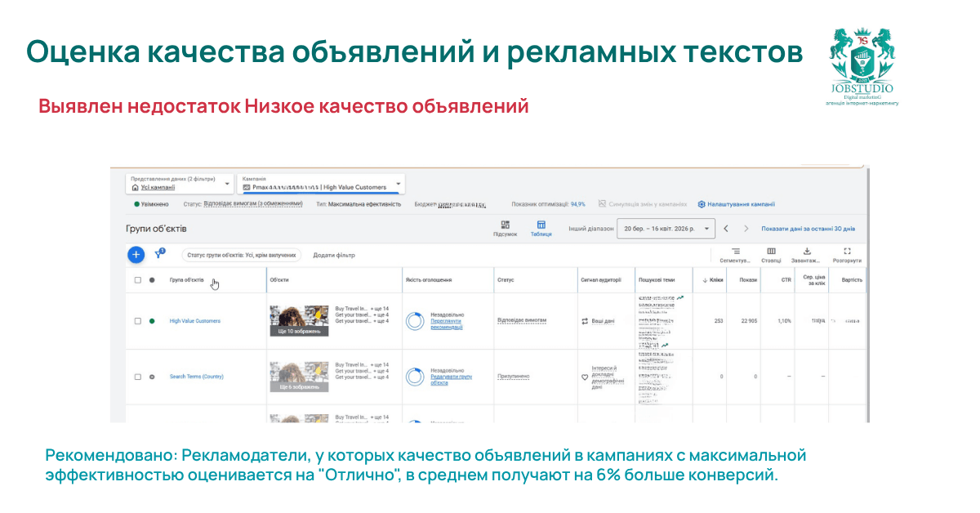Sort by Група об'єктів column header
Viewport: 980px width, 513px height.
(187, 279)
